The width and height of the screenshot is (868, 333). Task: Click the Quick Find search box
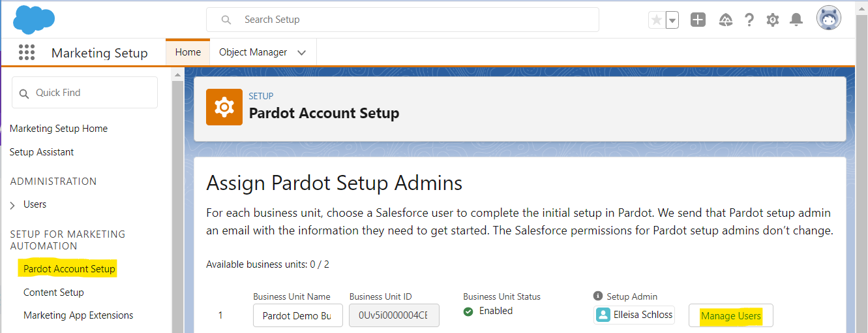point(85,93)
